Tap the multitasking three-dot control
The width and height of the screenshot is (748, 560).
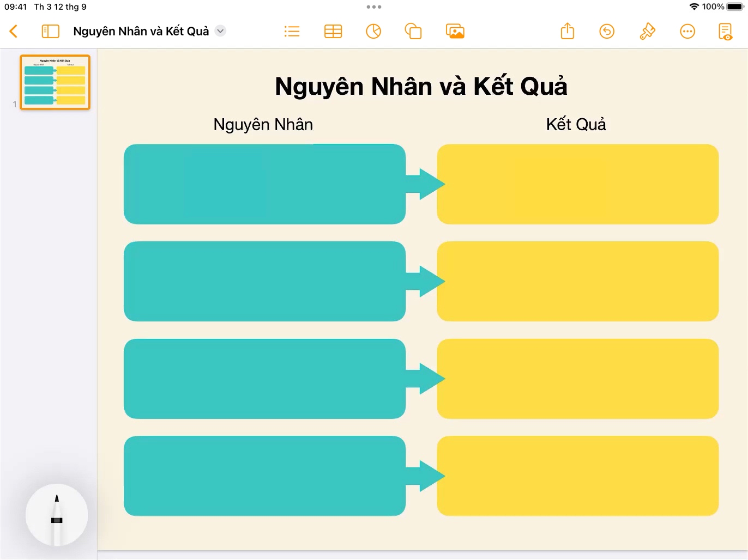(374, 7)
